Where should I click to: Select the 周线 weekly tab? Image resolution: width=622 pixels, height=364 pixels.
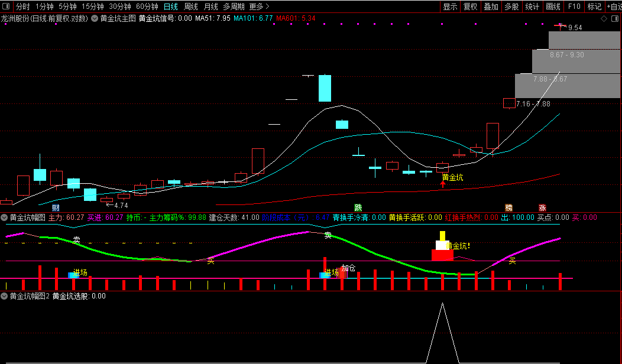pos(191,6)
